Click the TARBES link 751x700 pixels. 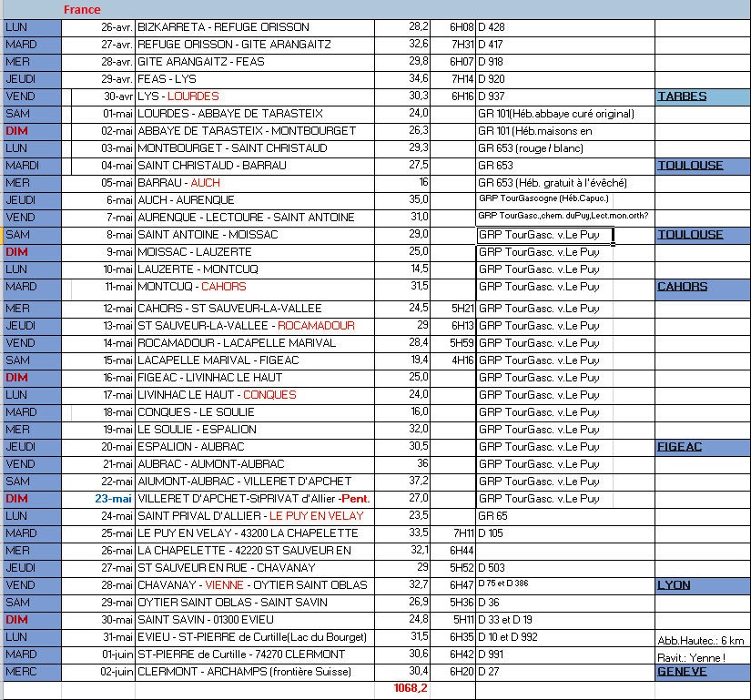pyautogui.click(x=682, y=96)
